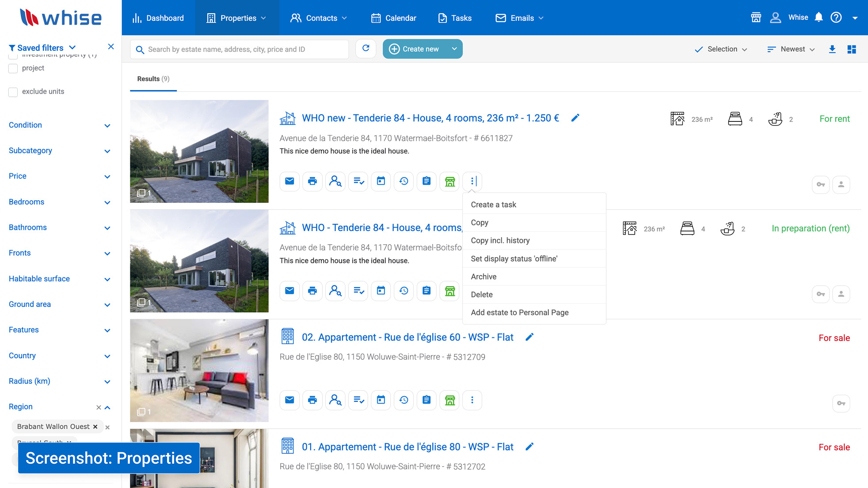The height and width of the screenshot is (488, 868).
Task: Click key icon on first property row
Action: coord(821,185)
